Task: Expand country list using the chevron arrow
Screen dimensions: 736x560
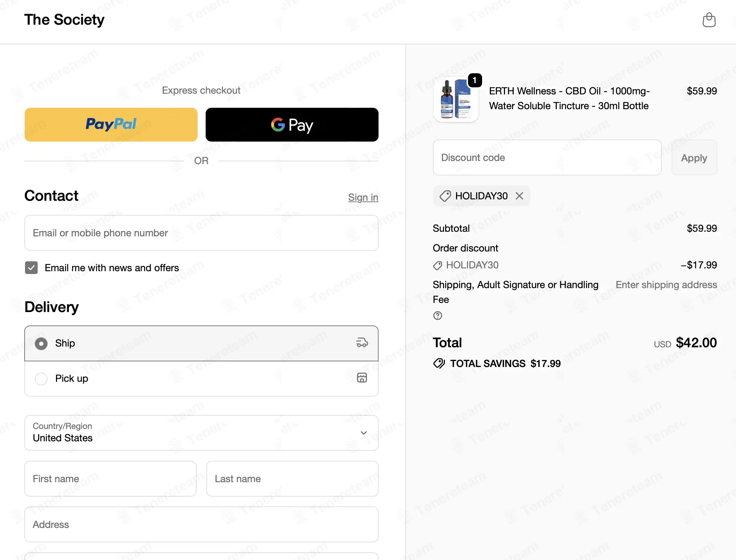Action: tap(364, 433)
